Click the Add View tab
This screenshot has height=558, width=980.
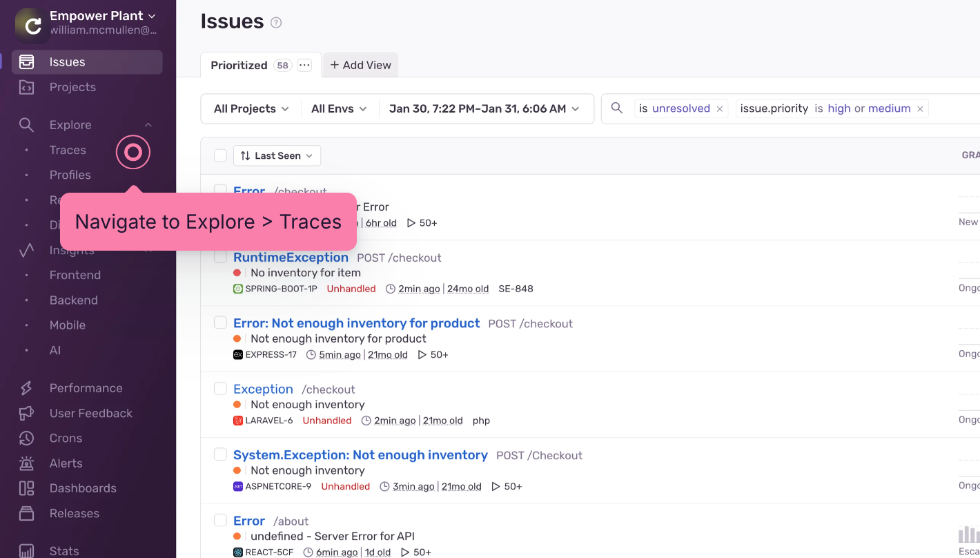pos(360,64)
